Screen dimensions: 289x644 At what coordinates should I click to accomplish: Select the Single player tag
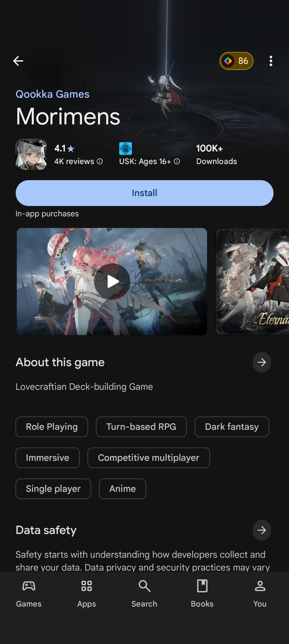coord(53,489)
